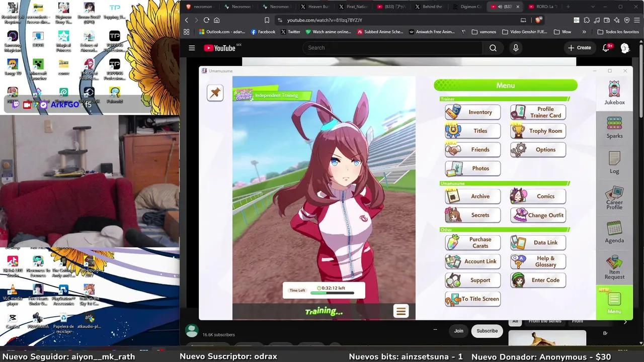The height and width of the screenshot is (362, 644).
Task: Click the YouTube Create button
Action: click(x=580, y=48)
